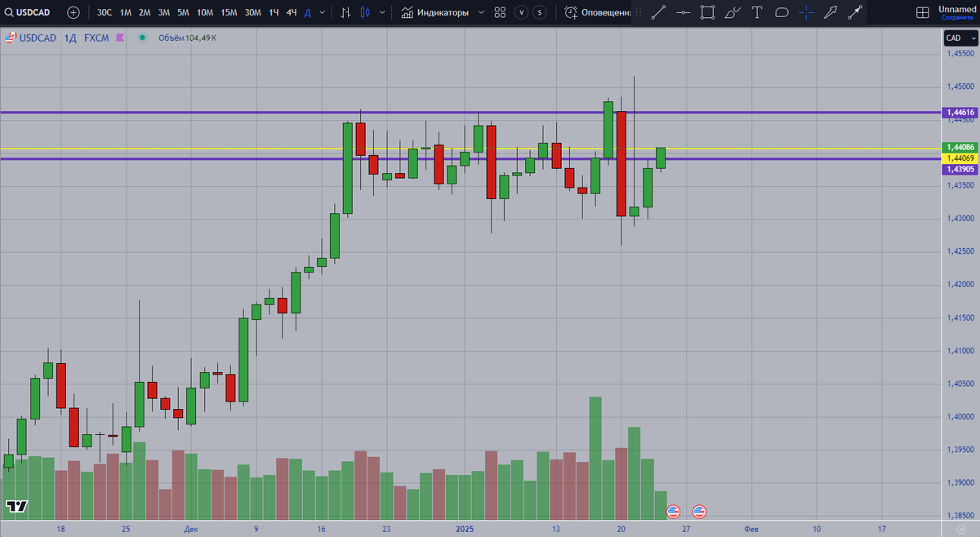Select the trend line drawing tool

[659, 12]
